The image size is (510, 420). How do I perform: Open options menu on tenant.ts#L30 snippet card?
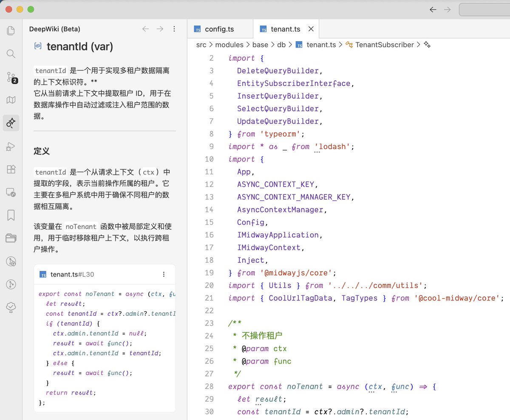(x=164, y=274)
